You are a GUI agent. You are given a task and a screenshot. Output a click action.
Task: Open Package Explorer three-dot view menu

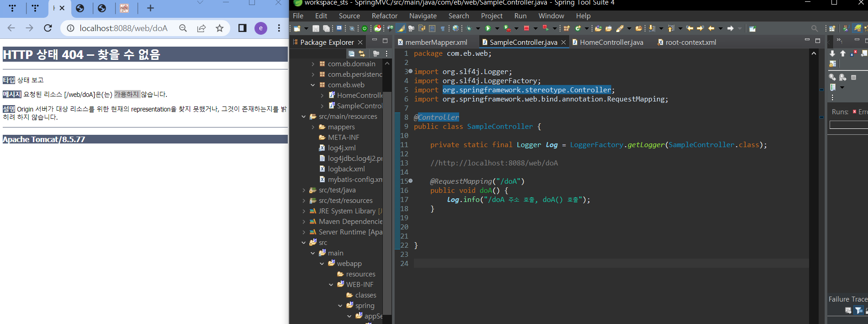click(x=386, y=53)
